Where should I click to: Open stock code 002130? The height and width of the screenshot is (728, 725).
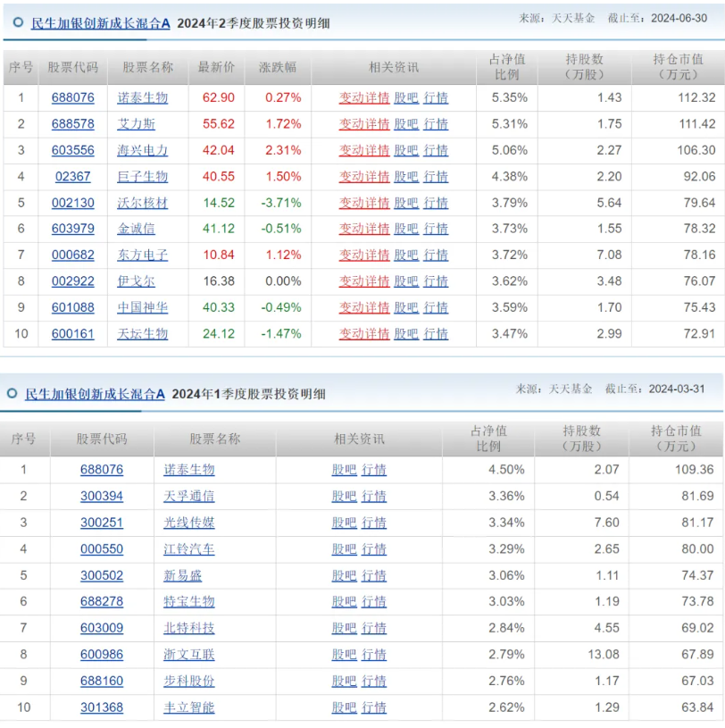click(73, 203)
